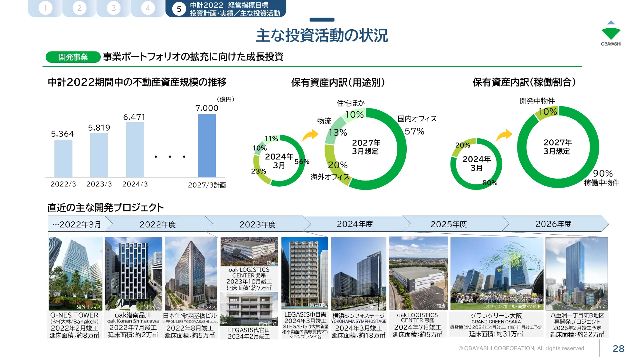Open the 横浜シンフォステージ photo
This screenshot has height=362, width=644.
click(358, 274)
